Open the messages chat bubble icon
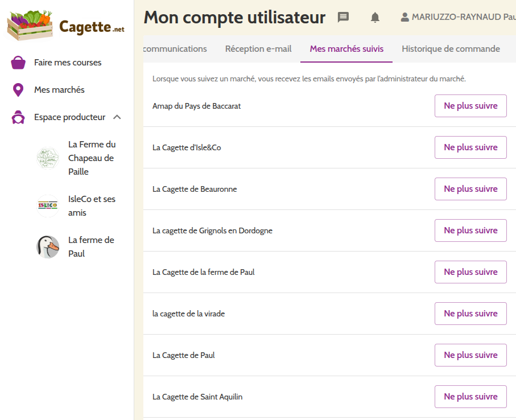The image size is (516, 420). click(343, 17)
